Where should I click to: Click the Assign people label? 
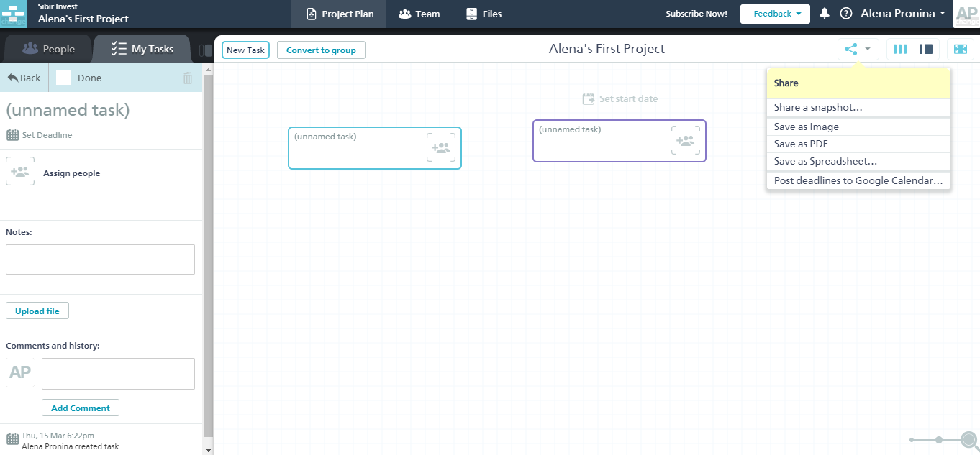tap(72, 173)
